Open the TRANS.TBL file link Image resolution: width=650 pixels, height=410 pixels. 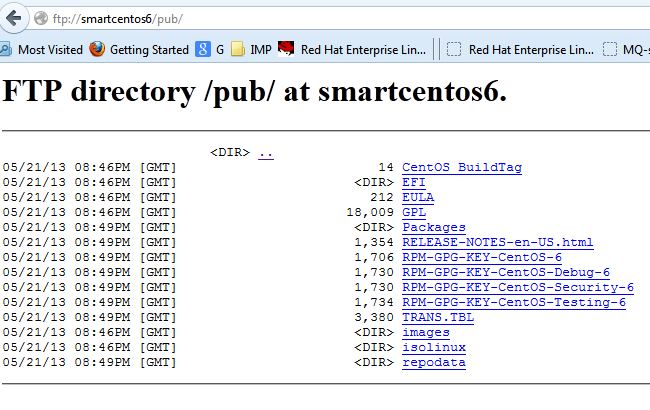(438, 317)
